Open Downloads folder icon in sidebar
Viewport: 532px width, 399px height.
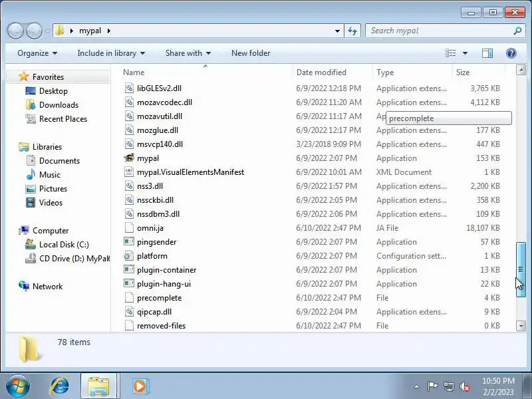point(31,105)
